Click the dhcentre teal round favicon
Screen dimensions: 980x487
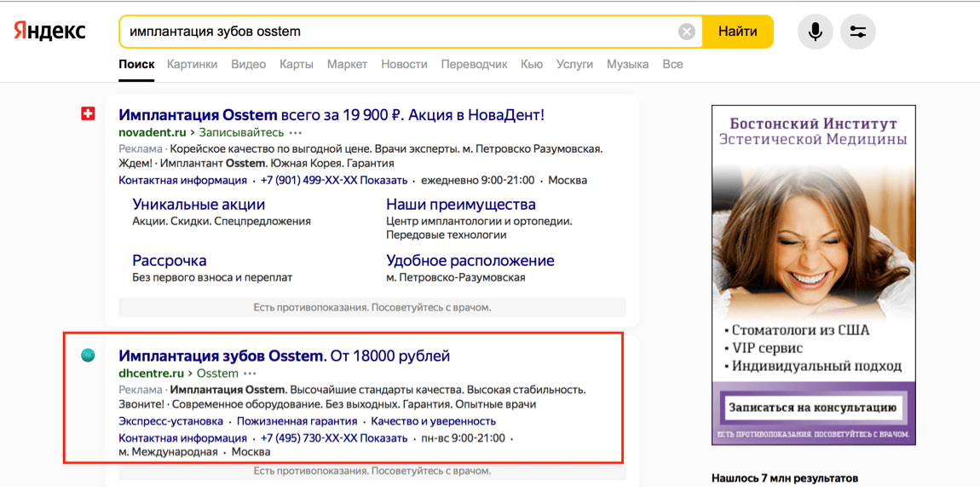tap(88, 355)
